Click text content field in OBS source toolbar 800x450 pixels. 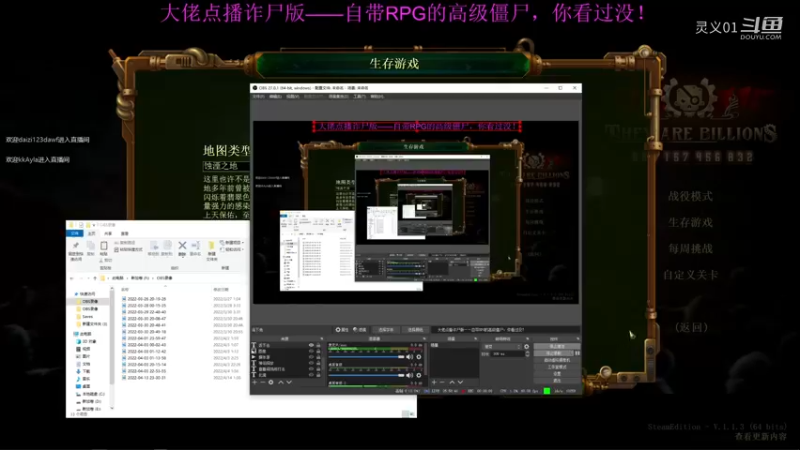pyautogui.click(x=506, y=330)
